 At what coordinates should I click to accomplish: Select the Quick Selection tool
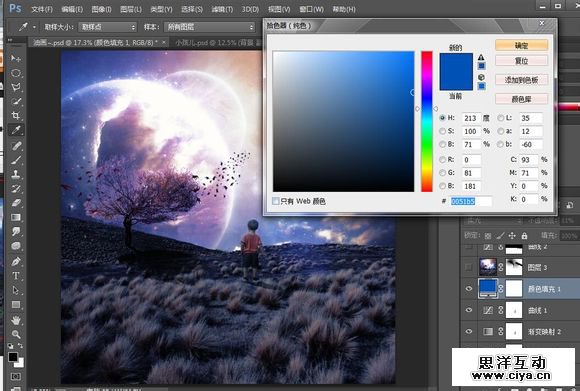coord(16,101)
